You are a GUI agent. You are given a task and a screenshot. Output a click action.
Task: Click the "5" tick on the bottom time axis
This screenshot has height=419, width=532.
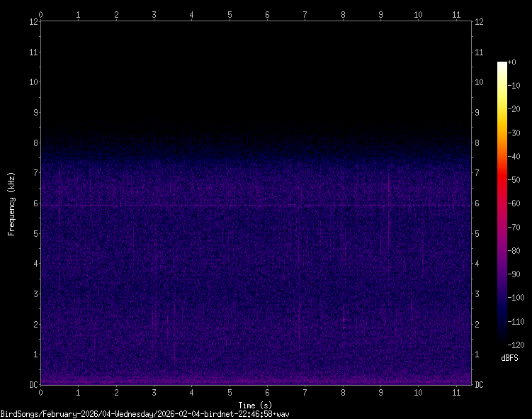230,392
